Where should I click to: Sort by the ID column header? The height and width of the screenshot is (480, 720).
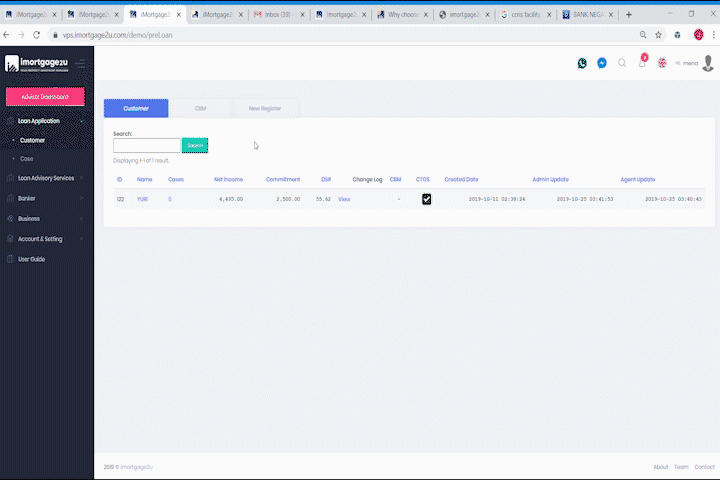tap(119, 179)
